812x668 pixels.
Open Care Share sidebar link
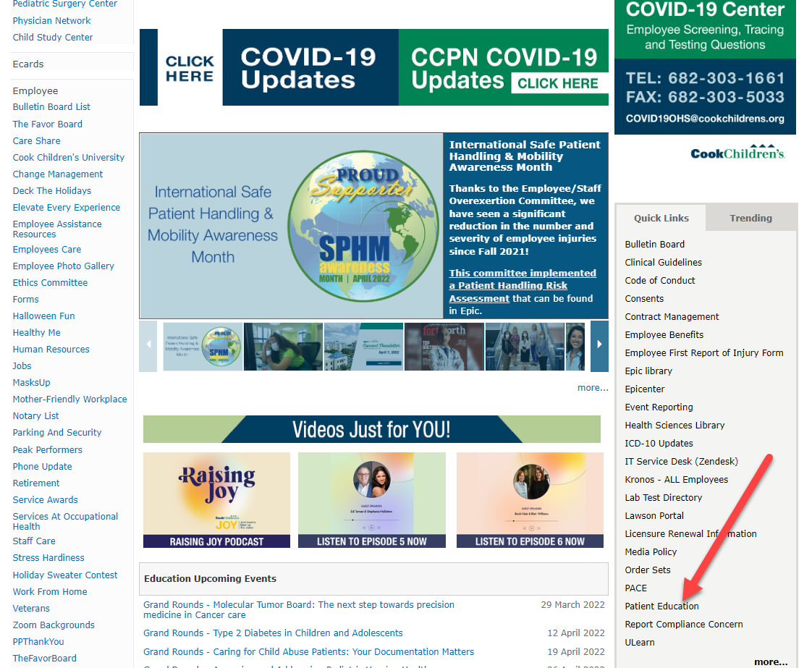pos(36,140)
